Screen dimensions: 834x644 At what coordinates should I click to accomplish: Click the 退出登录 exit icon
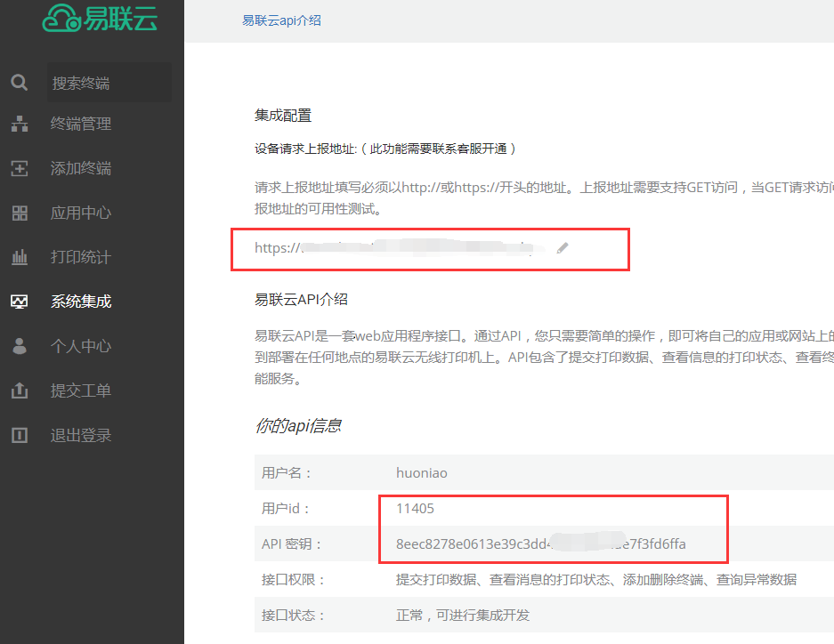pyautogui.click(x=20, y=435)
